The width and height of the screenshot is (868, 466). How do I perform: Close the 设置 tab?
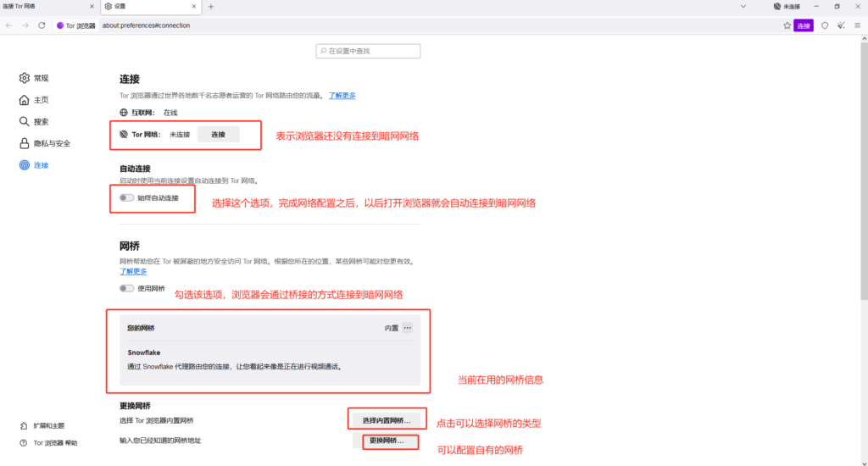point(194,7)
